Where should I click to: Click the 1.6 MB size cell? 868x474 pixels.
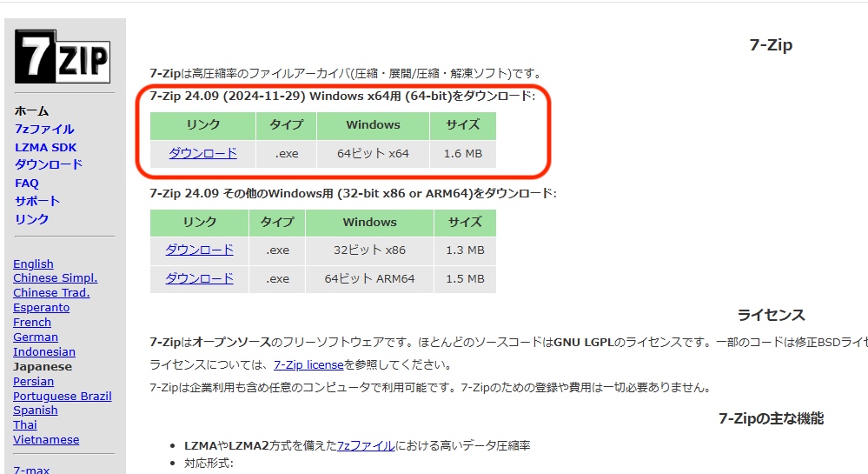(463, 154)
